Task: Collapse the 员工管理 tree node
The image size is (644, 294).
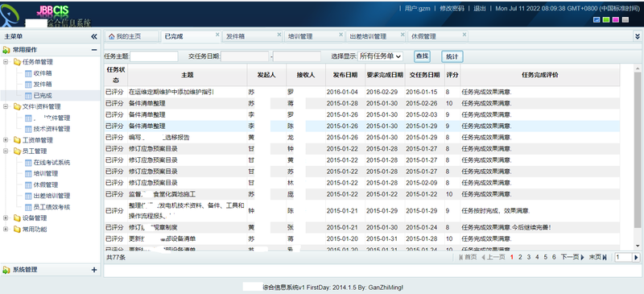Action: pos(6,151)
